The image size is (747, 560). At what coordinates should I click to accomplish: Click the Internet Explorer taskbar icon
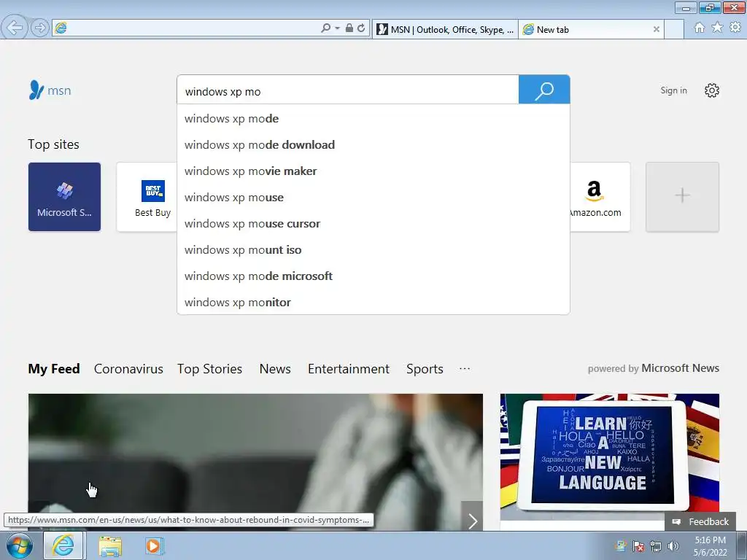(64, 545)
